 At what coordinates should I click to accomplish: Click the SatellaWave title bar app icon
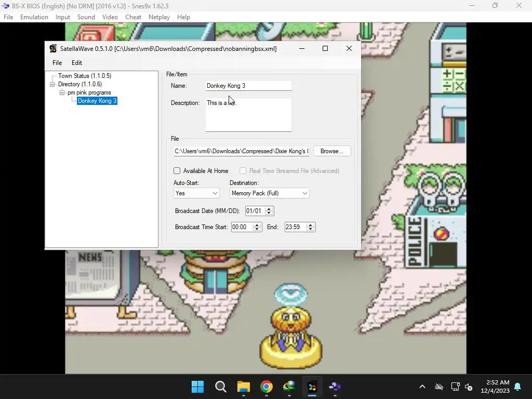53,48
